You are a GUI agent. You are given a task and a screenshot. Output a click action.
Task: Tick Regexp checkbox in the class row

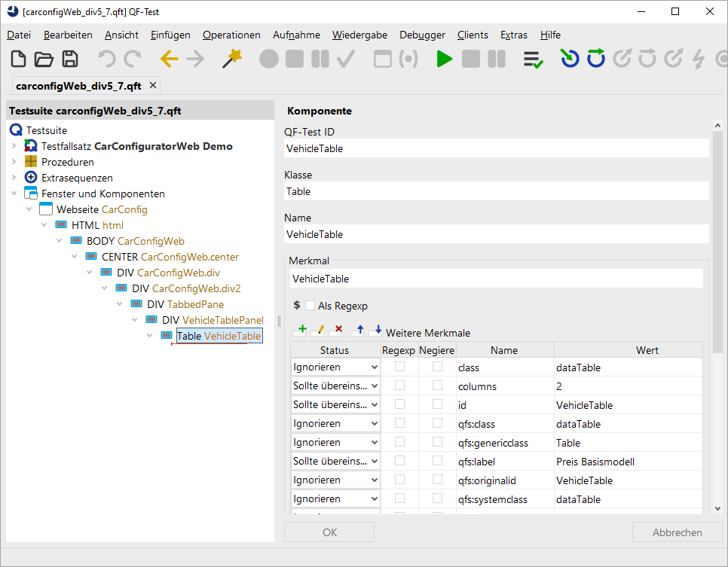click(x=399, y=367)
